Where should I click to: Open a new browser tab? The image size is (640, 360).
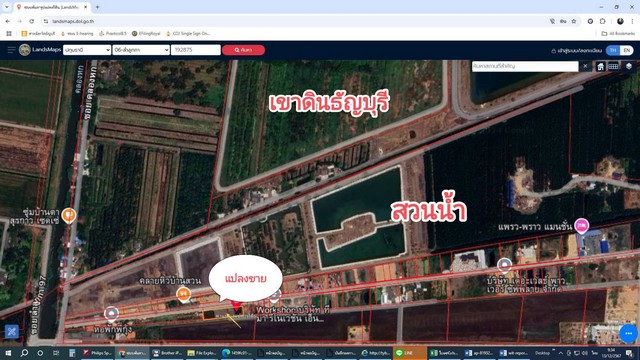click(x=97, y=7)
